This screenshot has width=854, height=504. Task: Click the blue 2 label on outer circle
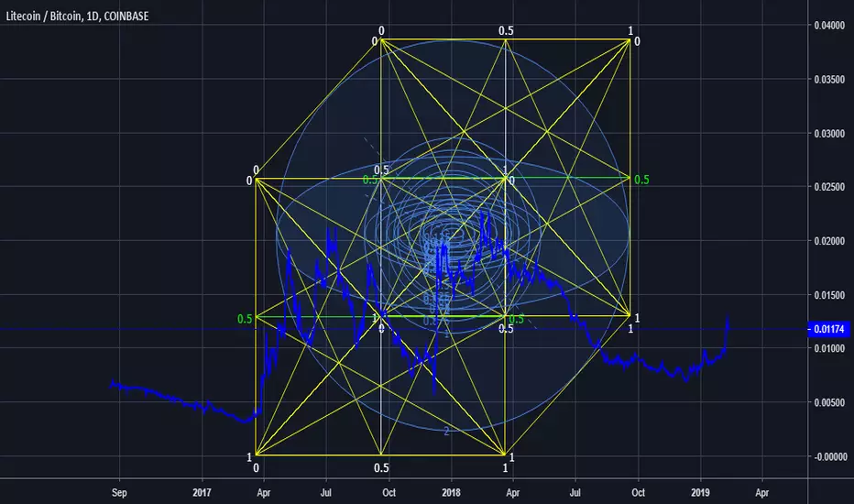click(x=446, y=431)
